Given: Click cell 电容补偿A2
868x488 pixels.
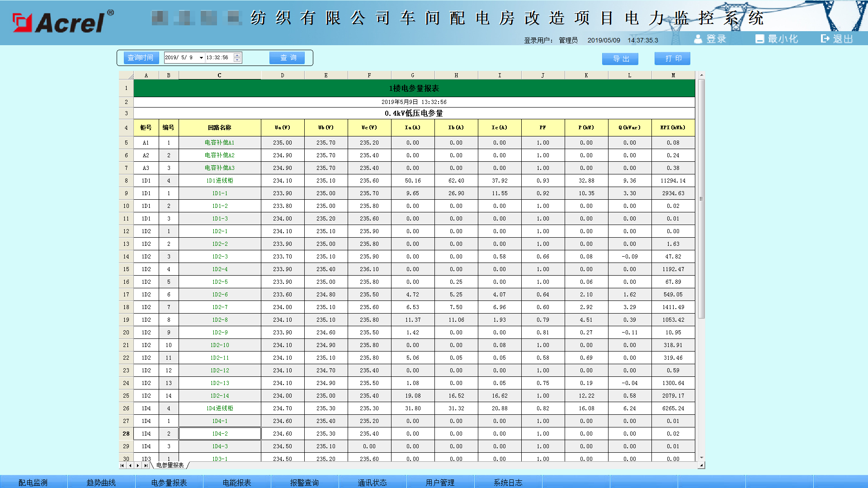Looking at the screenshot, I should pos(220,155).
